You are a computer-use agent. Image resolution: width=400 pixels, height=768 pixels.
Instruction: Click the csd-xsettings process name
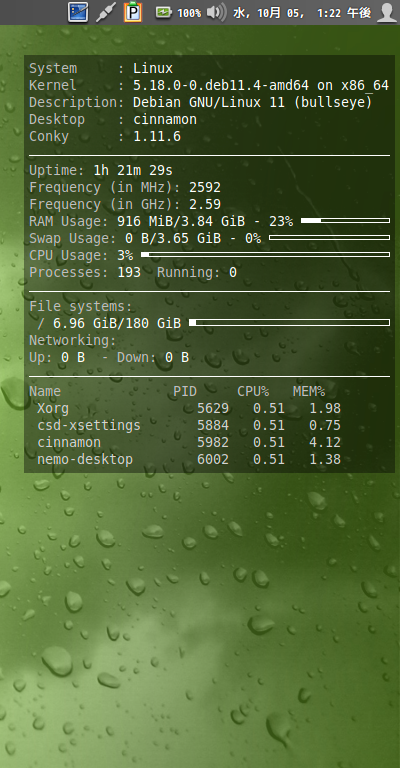coord(89,426)
